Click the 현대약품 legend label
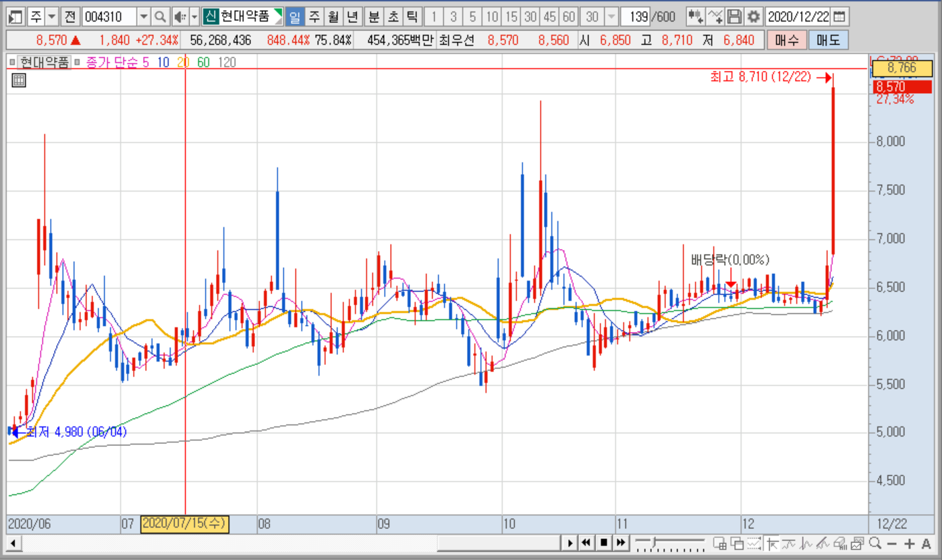The image size is (942, 560). click(x=44, y=63)
